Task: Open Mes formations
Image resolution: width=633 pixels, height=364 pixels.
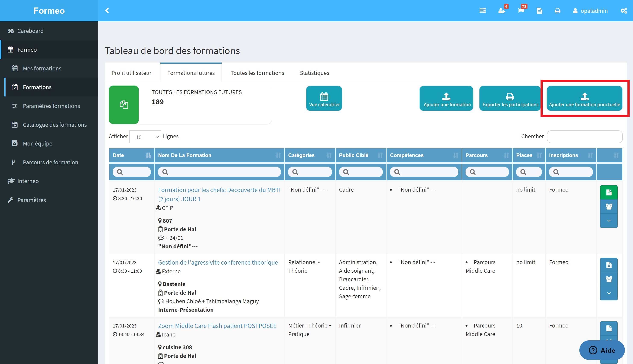Action: (49, 68)
